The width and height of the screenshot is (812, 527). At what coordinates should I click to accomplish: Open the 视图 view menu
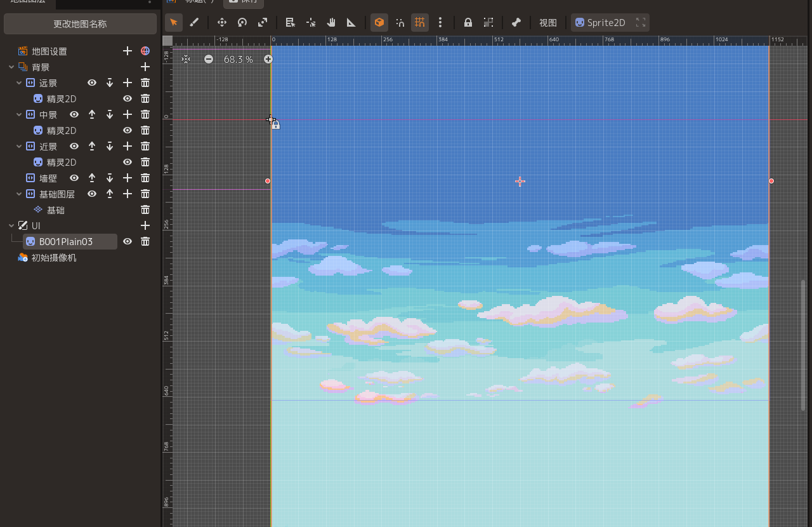548,23
